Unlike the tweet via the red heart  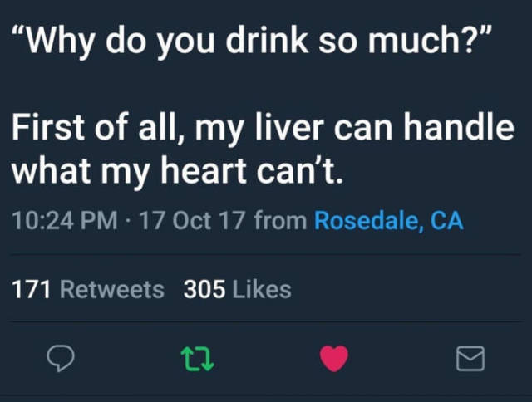coord(333,358)
